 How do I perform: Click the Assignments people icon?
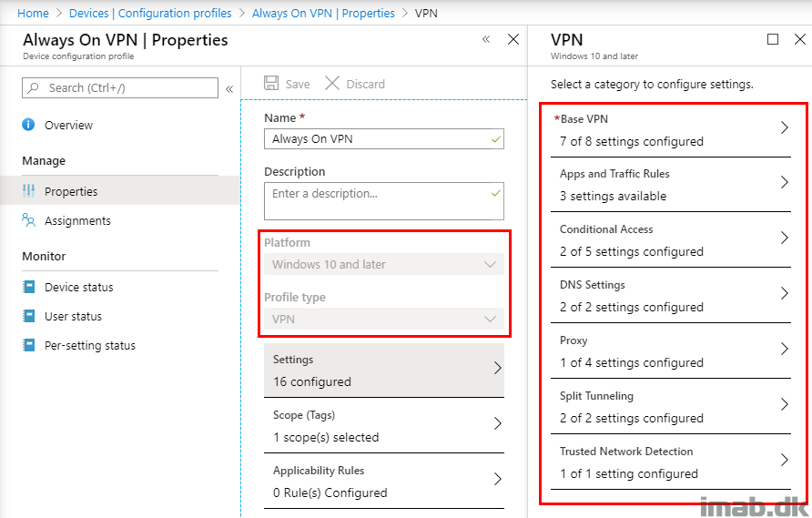pyautogui.click(x=28, y=220)
